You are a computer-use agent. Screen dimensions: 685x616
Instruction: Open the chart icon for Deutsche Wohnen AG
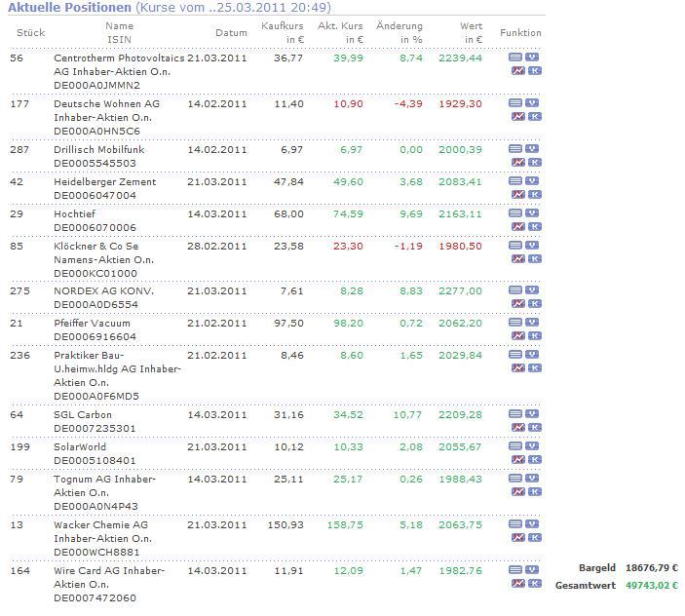[518, 117]
